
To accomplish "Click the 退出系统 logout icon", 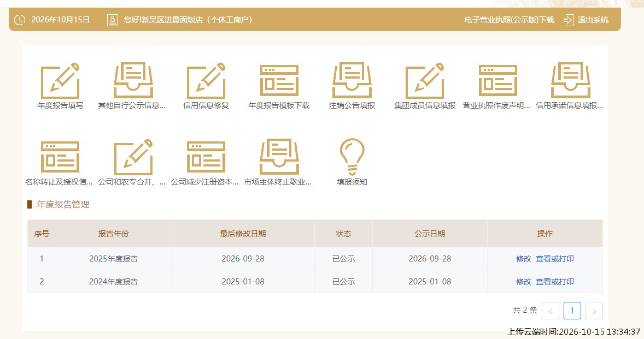I will [x=569, y=20].
